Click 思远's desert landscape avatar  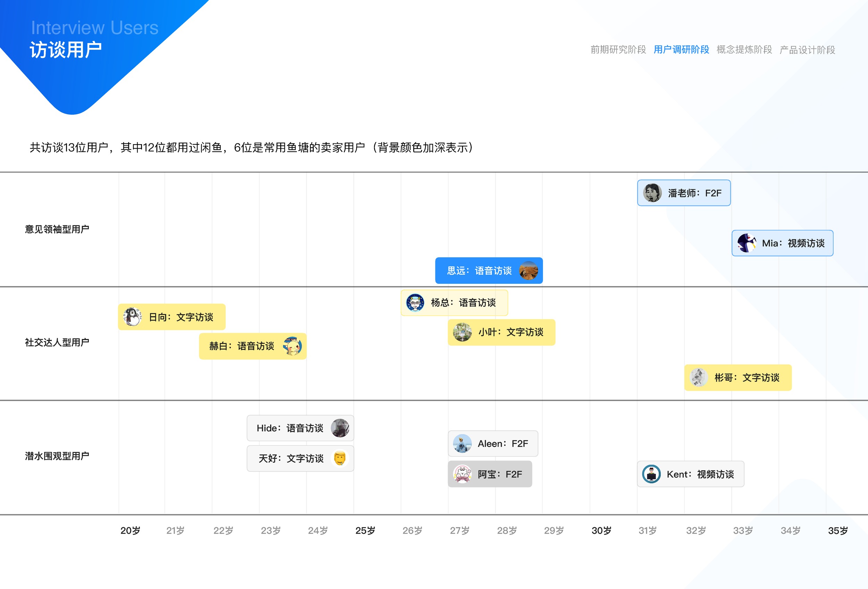[x=528, y=271]
